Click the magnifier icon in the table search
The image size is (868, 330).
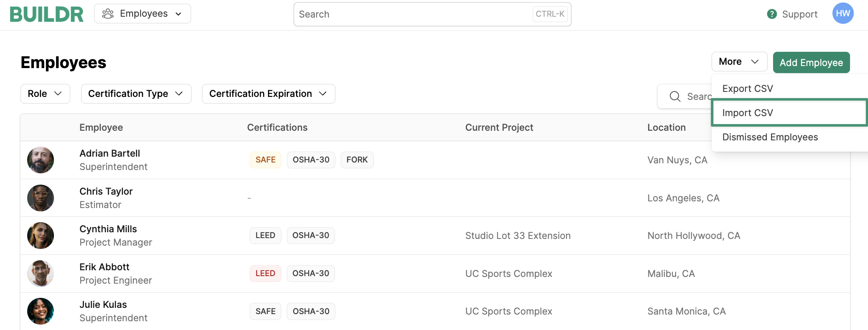click(675, 96)
